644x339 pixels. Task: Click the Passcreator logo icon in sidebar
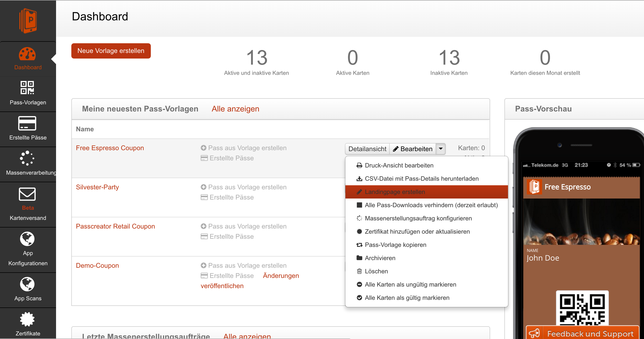[x=28, y=21]
